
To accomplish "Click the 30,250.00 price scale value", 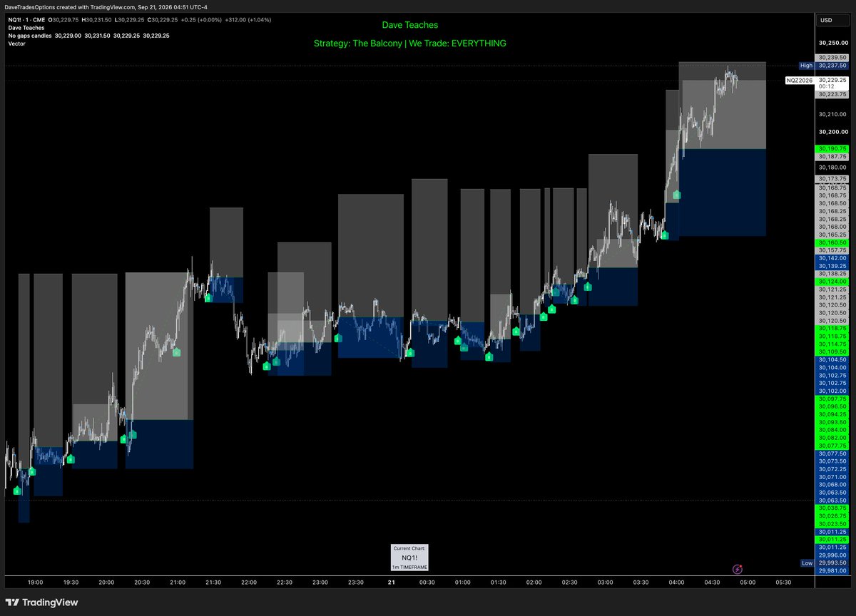I will tap(832, 43).
